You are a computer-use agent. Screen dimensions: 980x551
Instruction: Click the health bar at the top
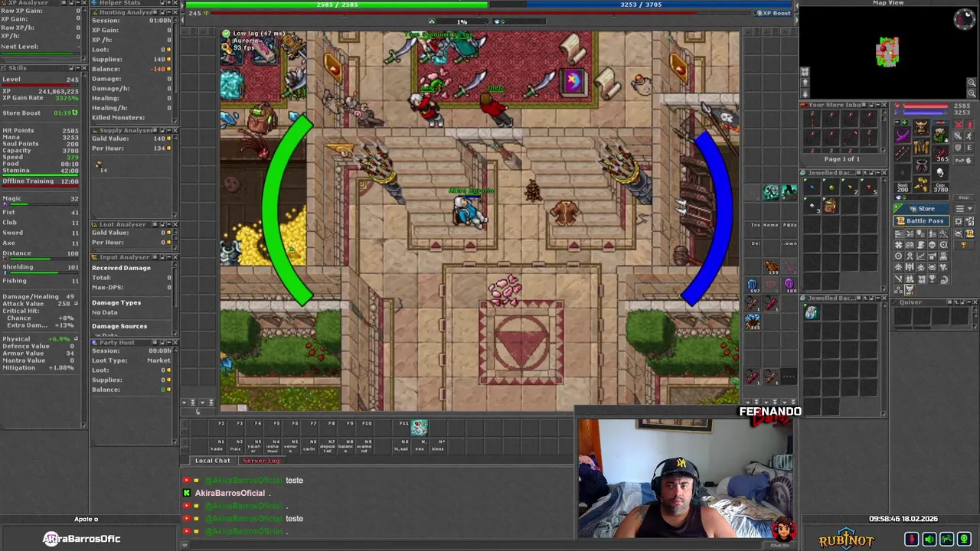337,5
